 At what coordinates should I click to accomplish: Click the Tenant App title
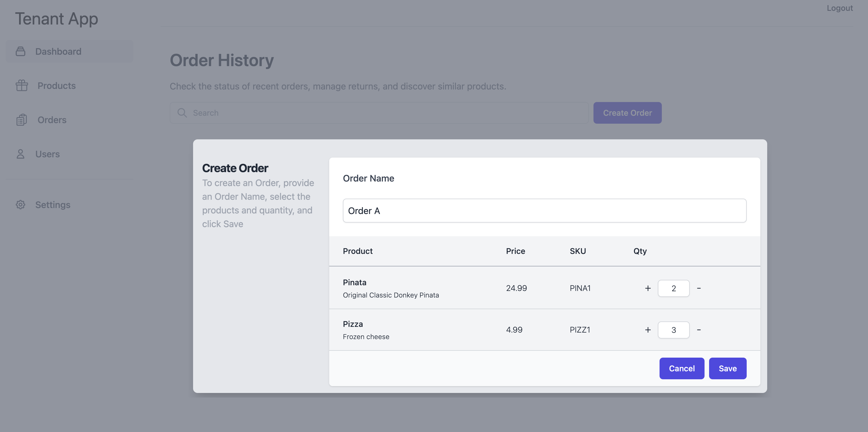(x=57, y=19)
